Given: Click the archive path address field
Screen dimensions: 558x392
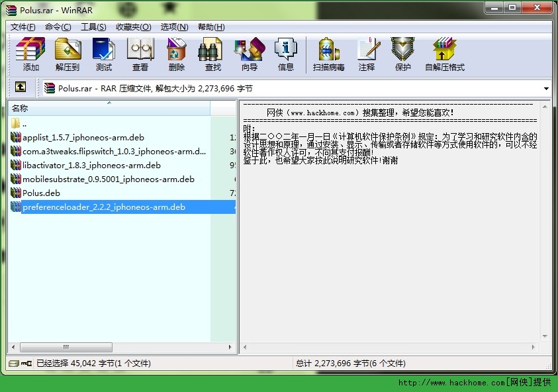Looking at the screenshot, I should coord(297,88).
